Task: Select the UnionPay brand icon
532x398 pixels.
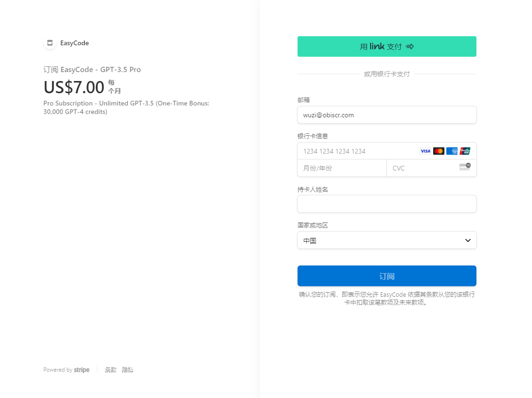Action: 465,151
